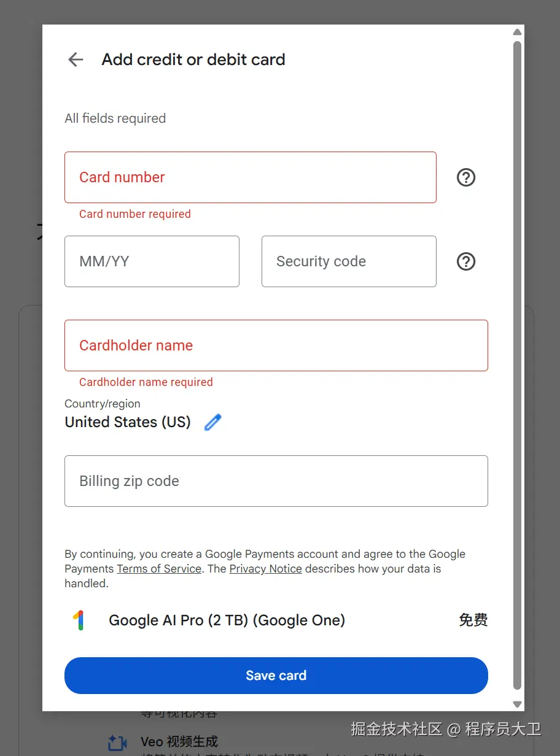This screenshot has width=560, height=756.
Task: Open the card number help icon
Action: click(466, 177)
